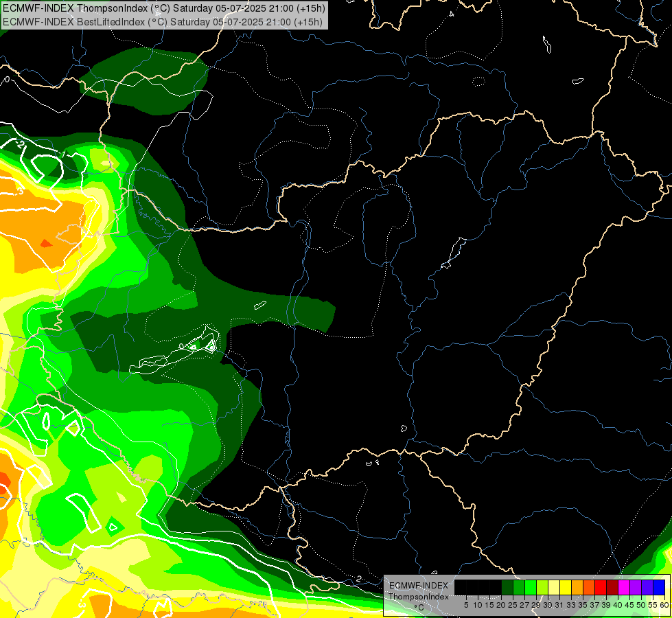Select the magenta 40–45 legend swatch
Screen dimensions: 672x618
(x=623, y=587)
